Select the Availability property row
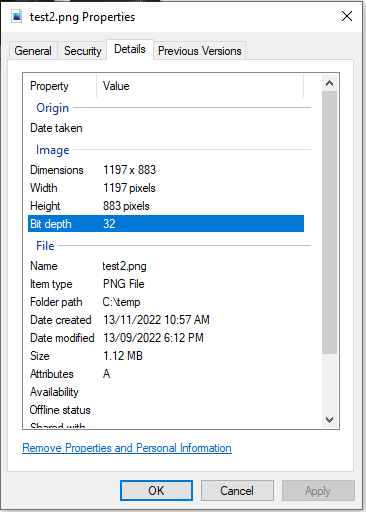366x512 pixels. (x=166, y=392)
